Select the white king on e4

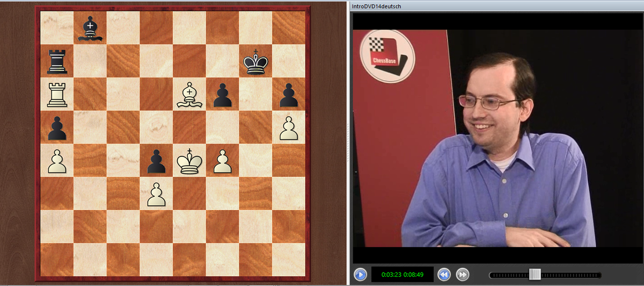(x=189, y=161)
